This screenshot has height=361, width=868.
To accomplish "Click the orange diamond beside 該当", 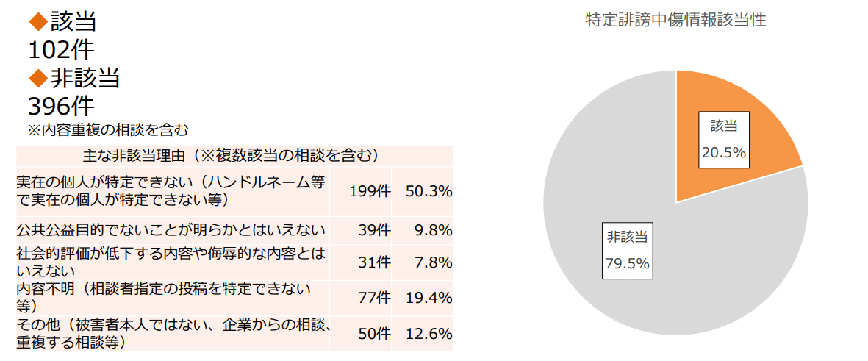I will pyautogui.click(x=39, y=22).
